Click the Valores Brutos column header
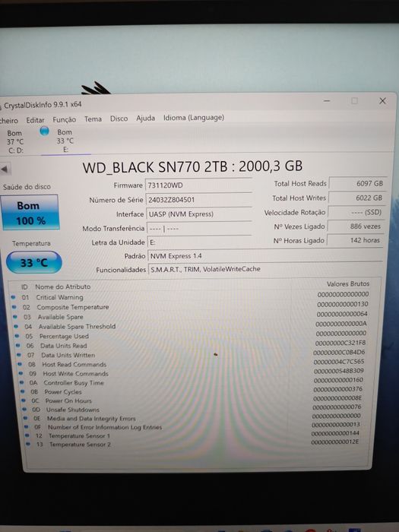 click(x=348, y=283)
